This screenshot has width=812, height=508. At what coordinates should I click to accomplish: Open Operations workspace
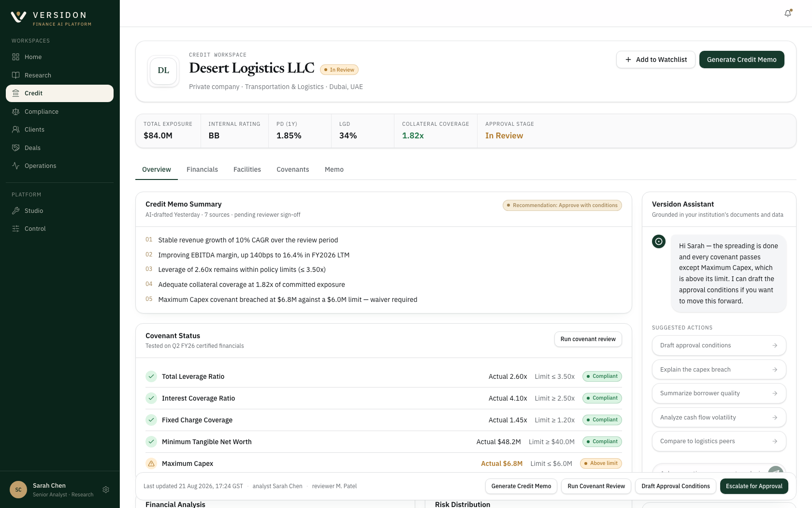pos(59,166)
